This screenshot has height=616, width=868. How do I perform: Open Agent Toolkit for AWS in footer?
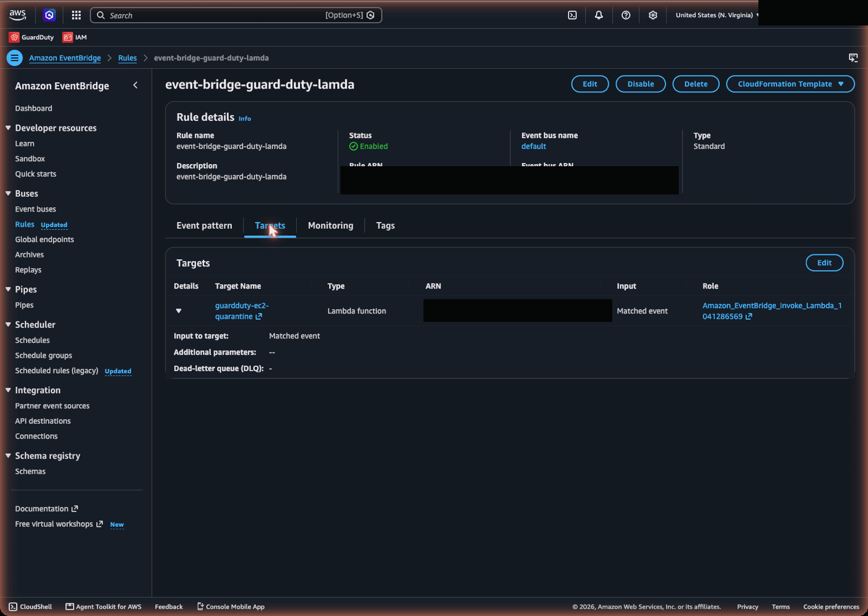104,607
